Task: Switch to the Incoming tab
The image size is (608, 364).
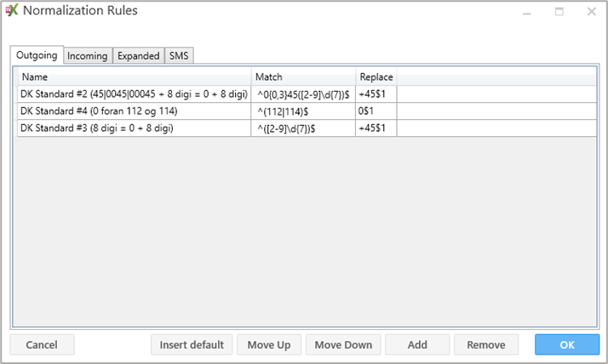Action: [88, 56]
